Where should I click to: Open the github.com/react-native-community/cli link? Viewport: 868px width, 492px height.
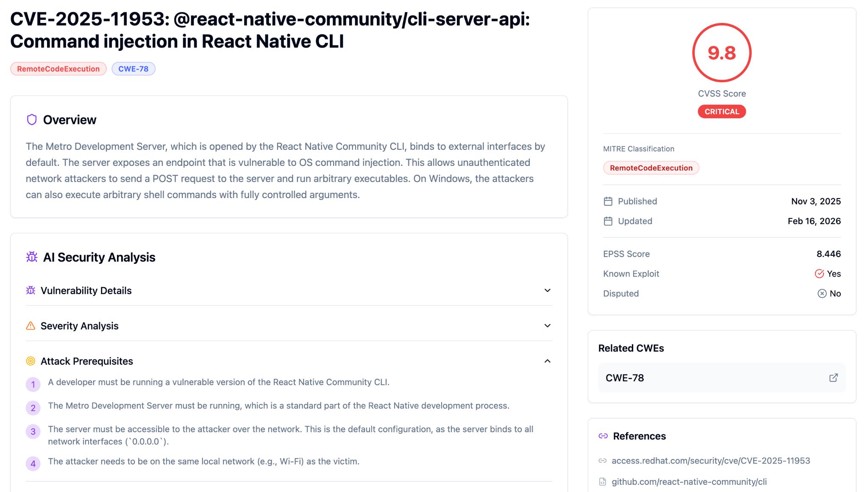(x=689, y=481)
